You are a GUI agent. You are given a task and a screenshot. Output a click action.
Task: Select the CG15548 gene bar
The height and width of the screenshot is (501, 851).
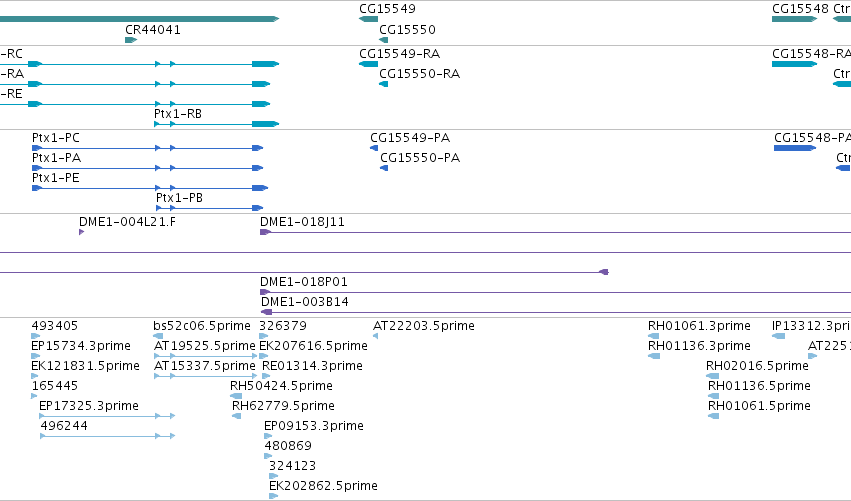tap(795, 19)
